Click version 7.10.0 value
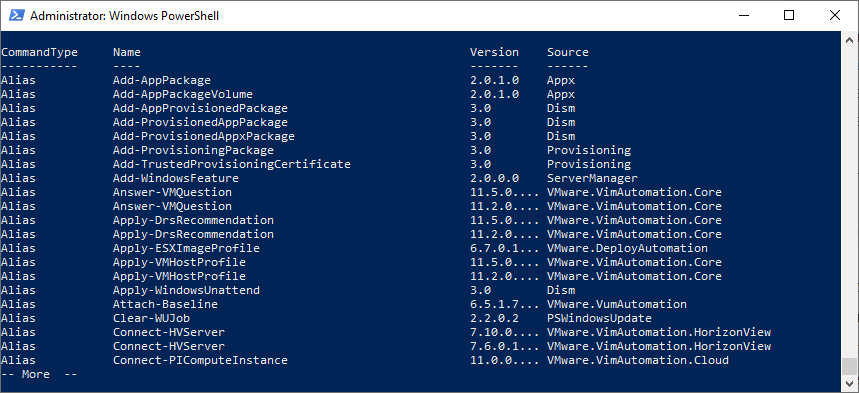The width and height of the screenshot is (859, 393). (x=505, y=332)
